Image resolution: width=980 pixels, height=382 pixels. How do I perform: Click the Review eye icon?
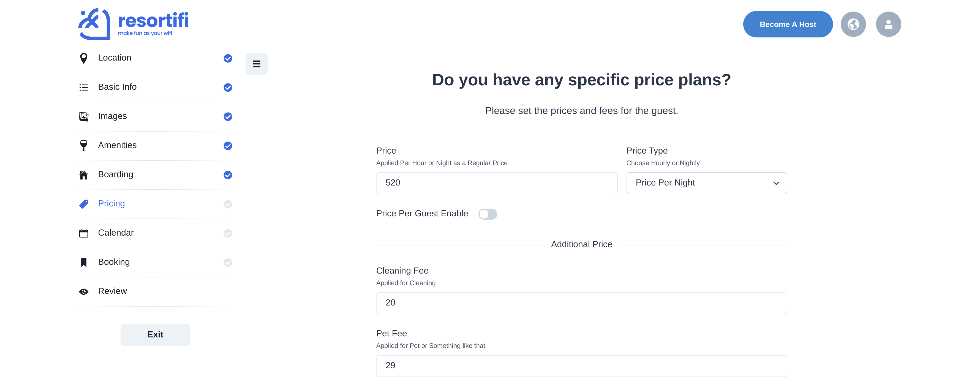click(x=84, y=291)
